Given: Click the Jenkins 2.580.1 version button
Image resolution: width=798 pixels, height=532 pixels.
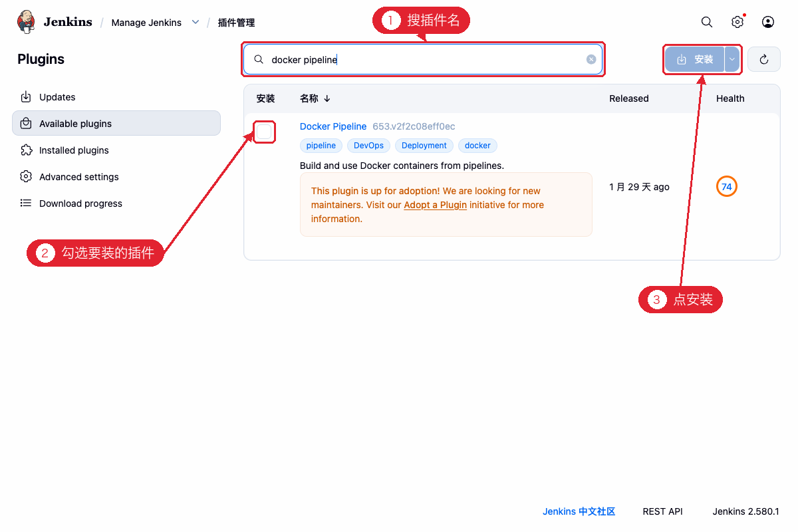Looking at the screenshot, I should pos(745,511).
